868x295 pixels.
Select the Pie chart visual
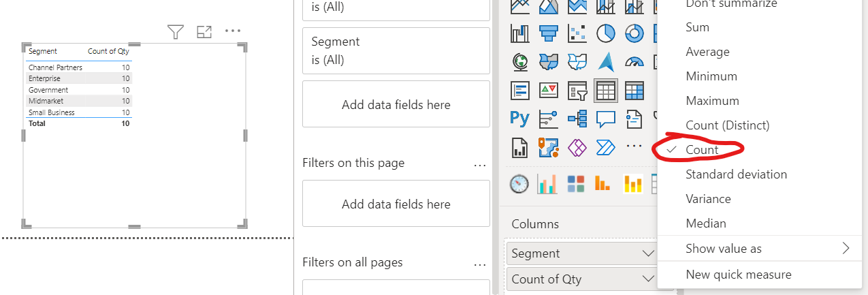coord(606,32)
